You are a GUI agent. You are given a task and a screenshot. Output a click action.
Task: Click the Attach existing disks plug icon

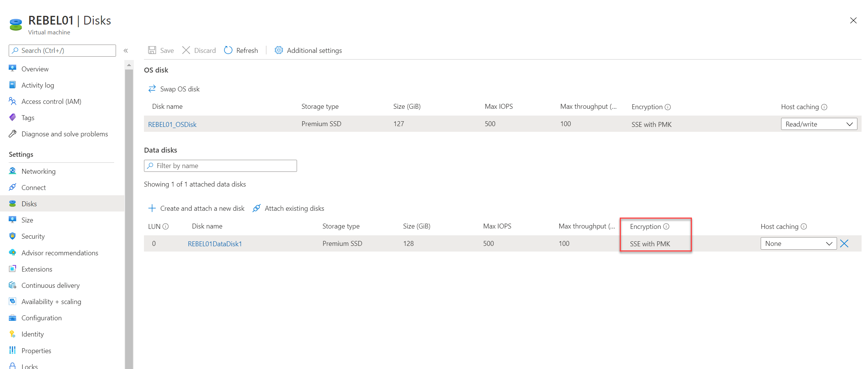point(257,208)
